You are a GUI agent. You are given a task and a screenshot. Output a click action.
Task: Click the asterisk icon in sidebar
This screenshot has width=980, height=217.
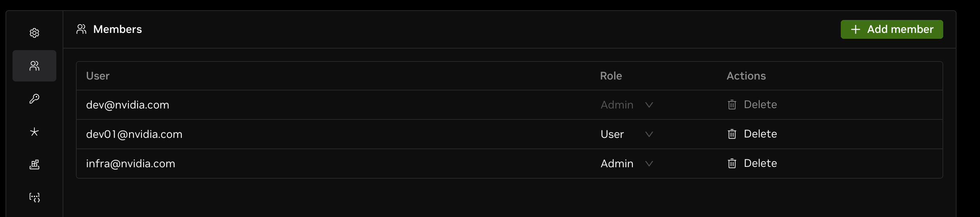pyautogui.click(x=34, y=132)
